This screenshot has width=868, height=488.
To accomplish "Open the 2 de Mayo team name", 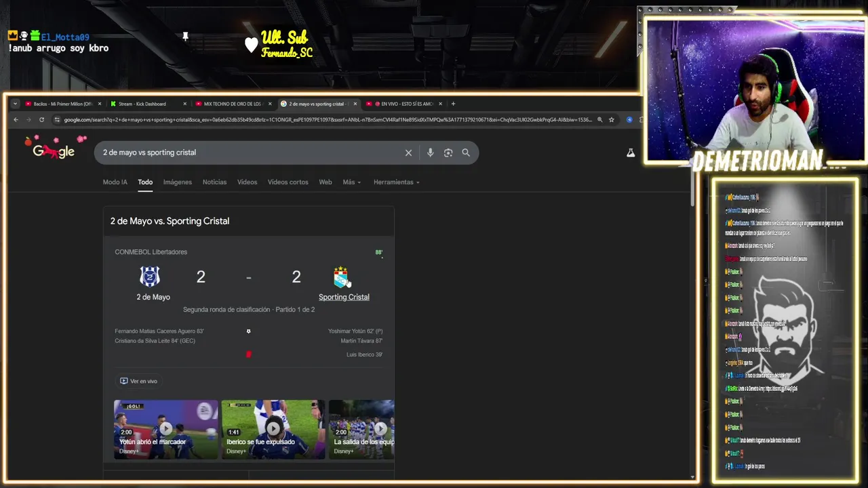I will click(x=153, y=297).
